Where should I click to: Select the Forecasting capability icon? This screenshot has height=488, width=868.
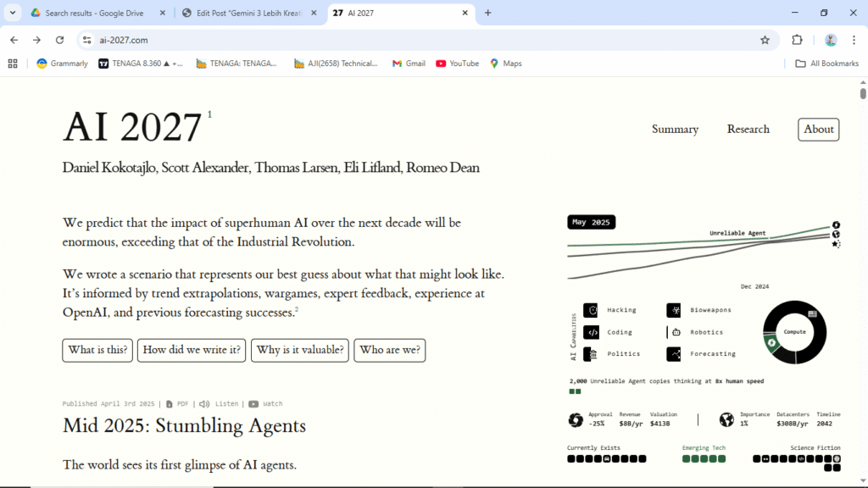(674, 354)
